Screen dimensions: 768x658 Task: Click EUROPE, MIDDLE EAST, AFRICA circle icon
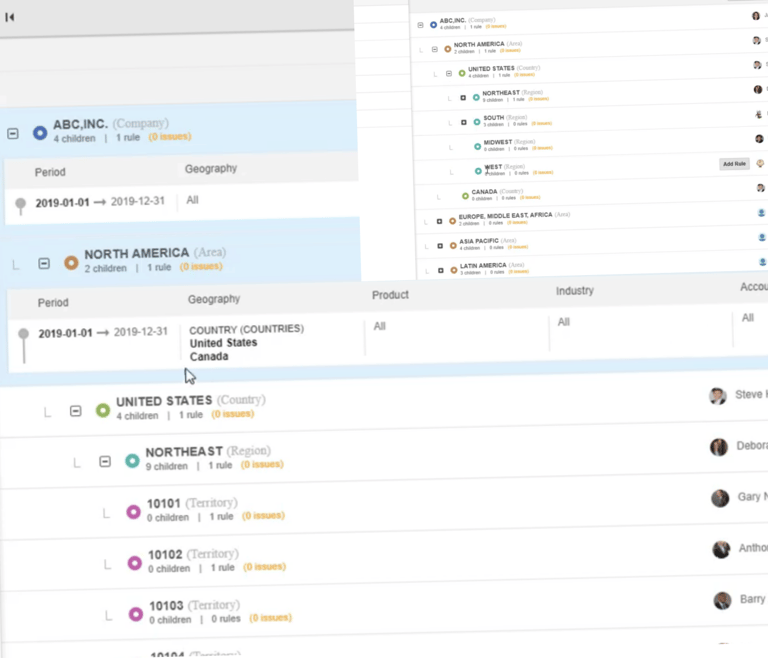453,221
